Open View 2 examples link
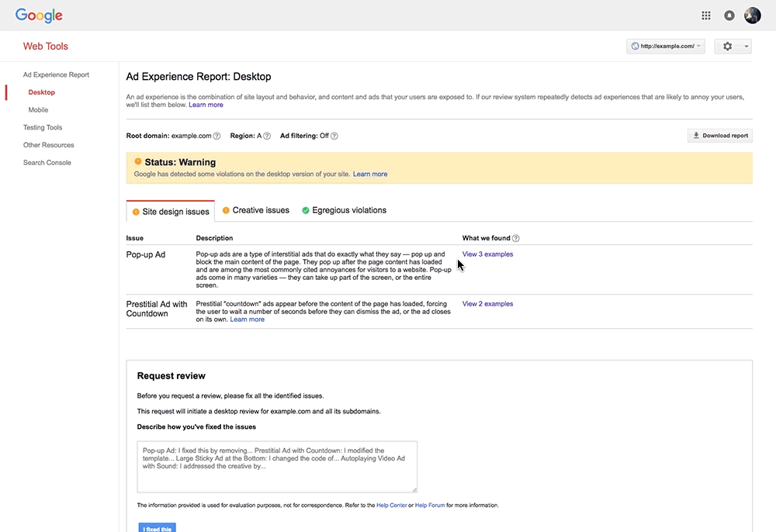Screen dimensions: 776x532 click(x=487, y=304)
